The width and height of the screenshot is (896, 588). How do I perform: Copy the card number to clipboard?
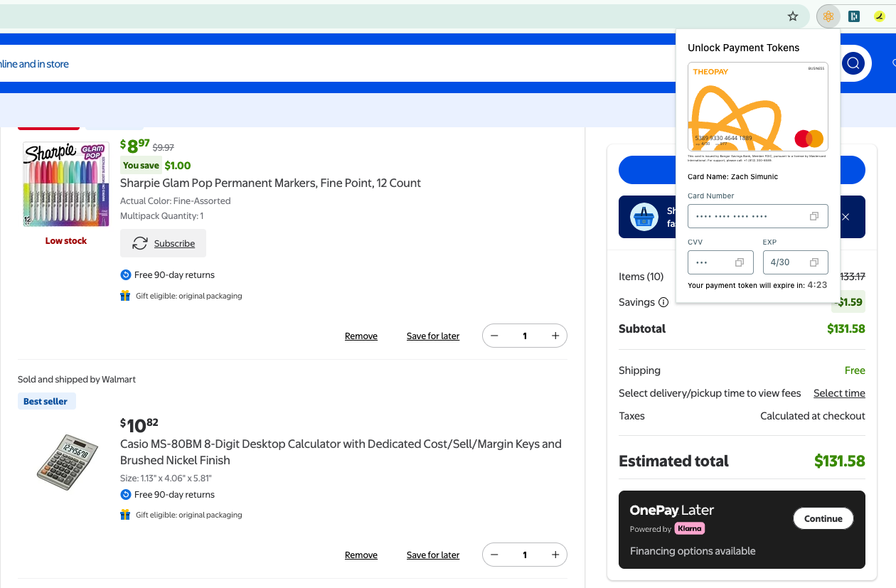(814, 216)
